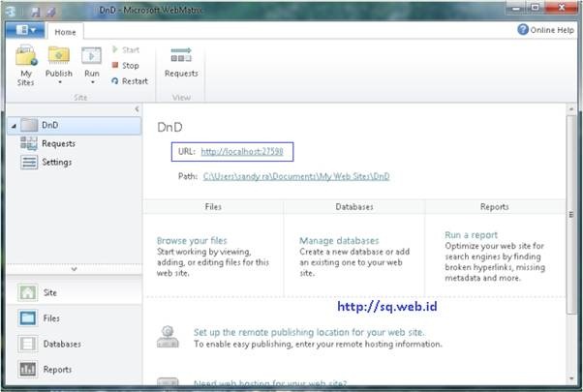Click the save all icon in title bar
583x392 pixels.
coord(51,12)
